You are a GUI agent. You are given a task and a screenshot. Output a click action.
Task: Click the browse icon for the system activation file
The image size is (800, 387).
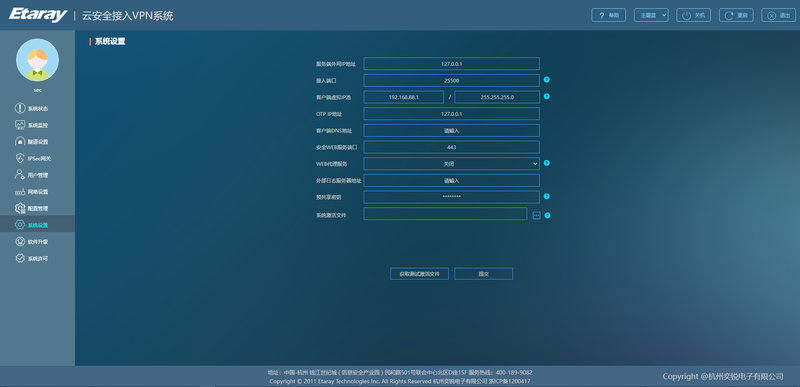pyautogui.click(x=536, y=215)
